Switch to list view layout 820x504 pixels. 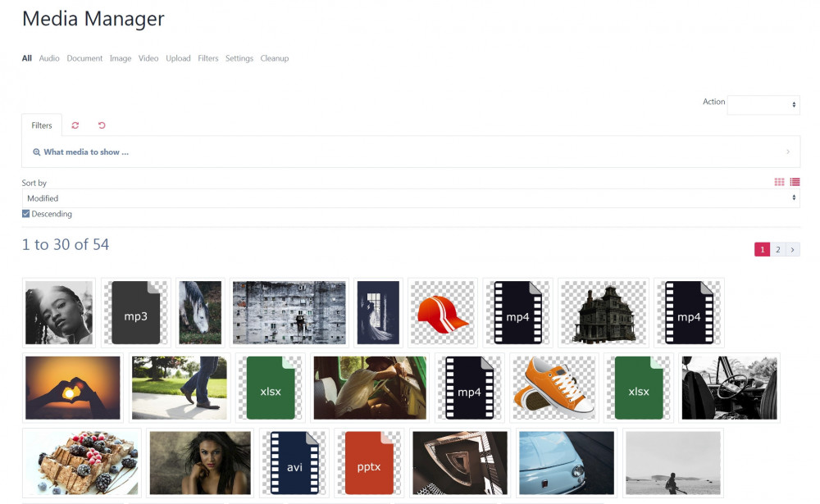(x=795, y=182)
